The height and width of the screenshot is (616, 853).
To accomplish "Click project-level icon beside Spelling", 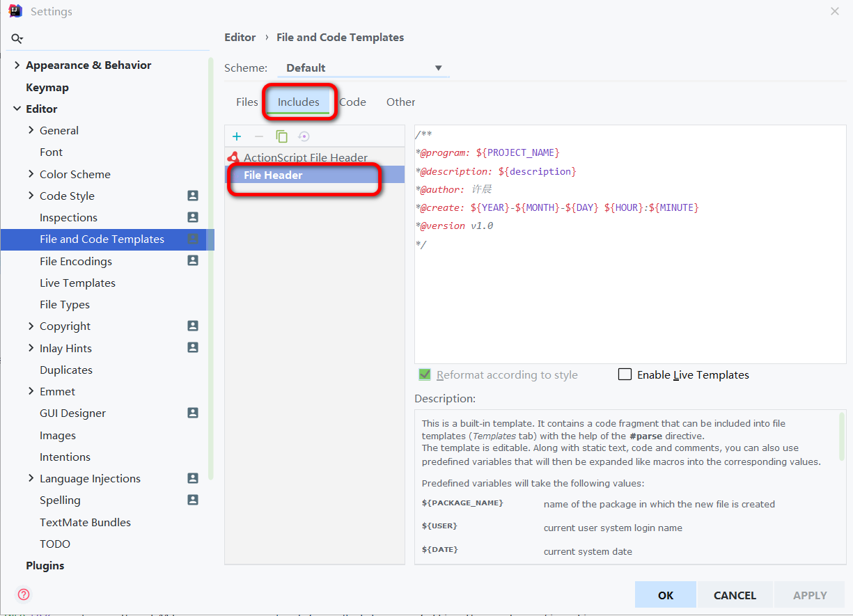I will (x=193, y=500).
